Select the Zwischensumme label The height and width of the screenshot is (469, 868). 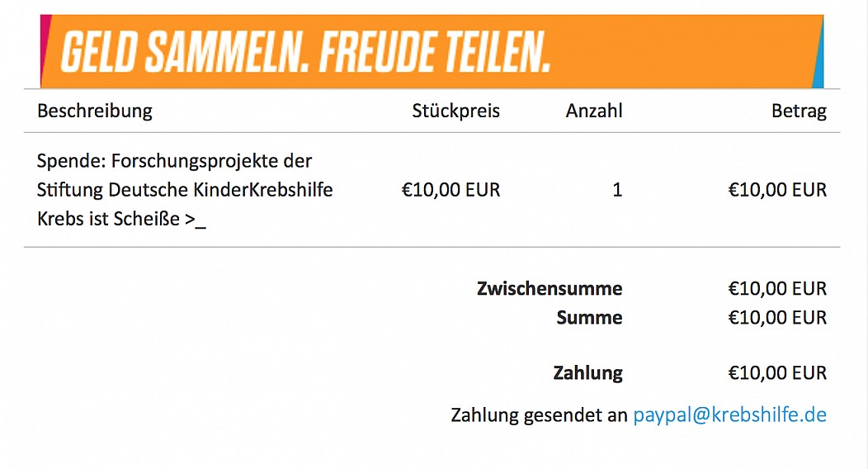550,288
